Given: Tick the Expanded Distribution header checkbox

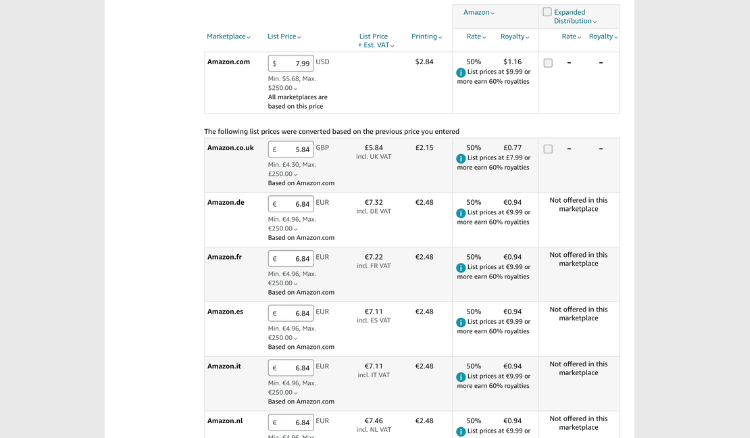Looking at the screenshot, I should click(547, 12).
